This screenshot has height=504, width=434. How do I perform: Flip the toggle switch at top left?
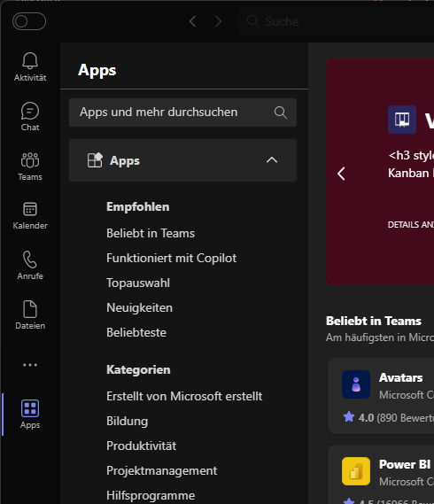tap(29, 21)
